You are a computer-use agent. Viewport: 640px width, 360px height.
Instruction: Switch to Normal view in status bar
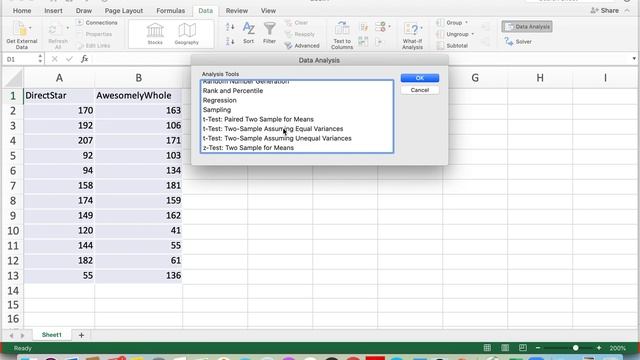[487, 348]
